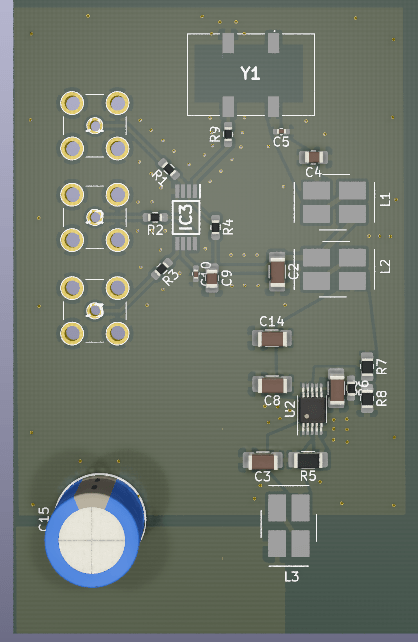Click the 'C14' silkscreen label

click(272, 321)
